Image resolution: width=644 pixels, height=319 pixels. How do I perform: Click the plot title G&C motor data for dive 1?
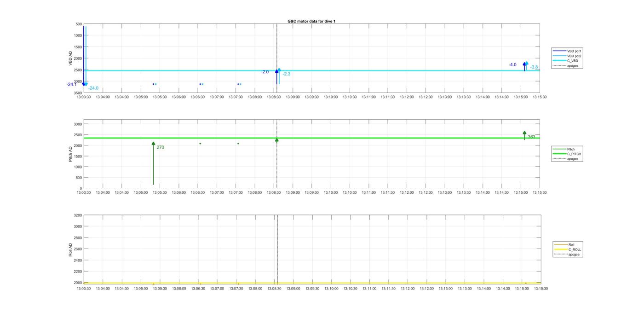[311, 21]
